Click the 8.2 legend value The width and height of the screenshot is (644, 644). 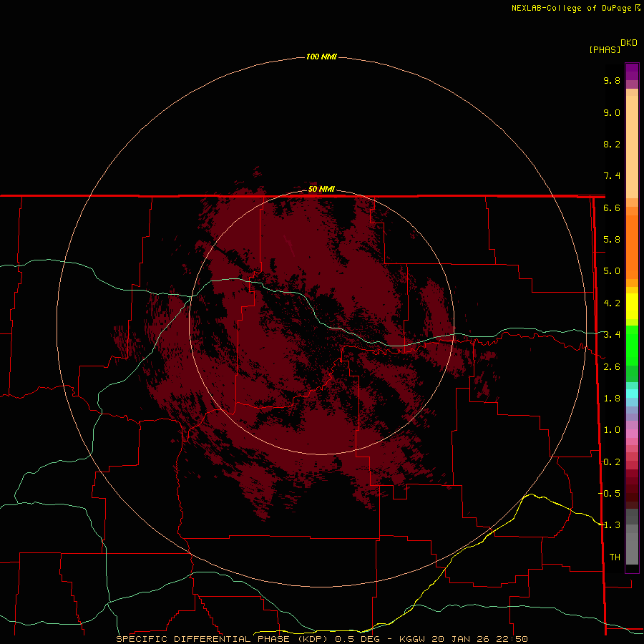point(612,144)
